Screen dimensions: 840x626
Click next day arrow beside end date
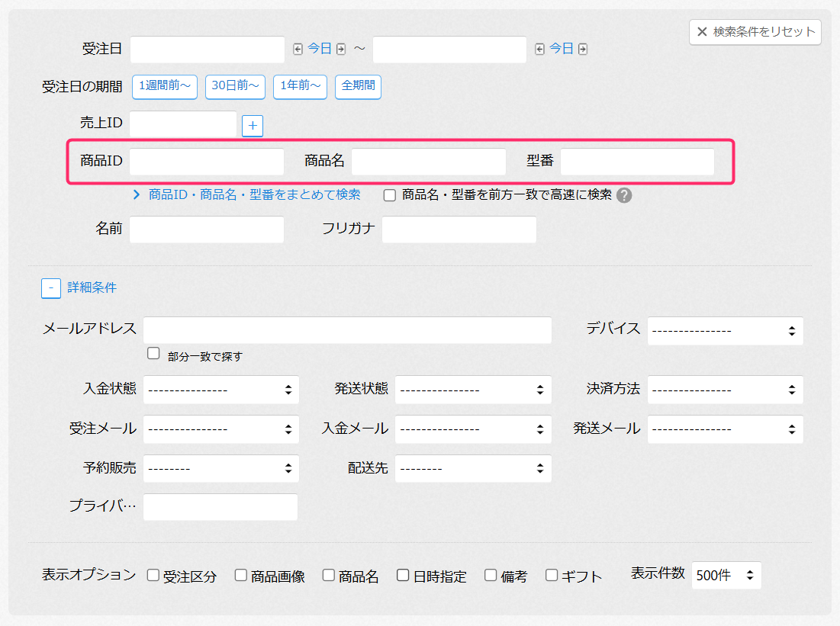pyautogui.click(x=583, y=50)
